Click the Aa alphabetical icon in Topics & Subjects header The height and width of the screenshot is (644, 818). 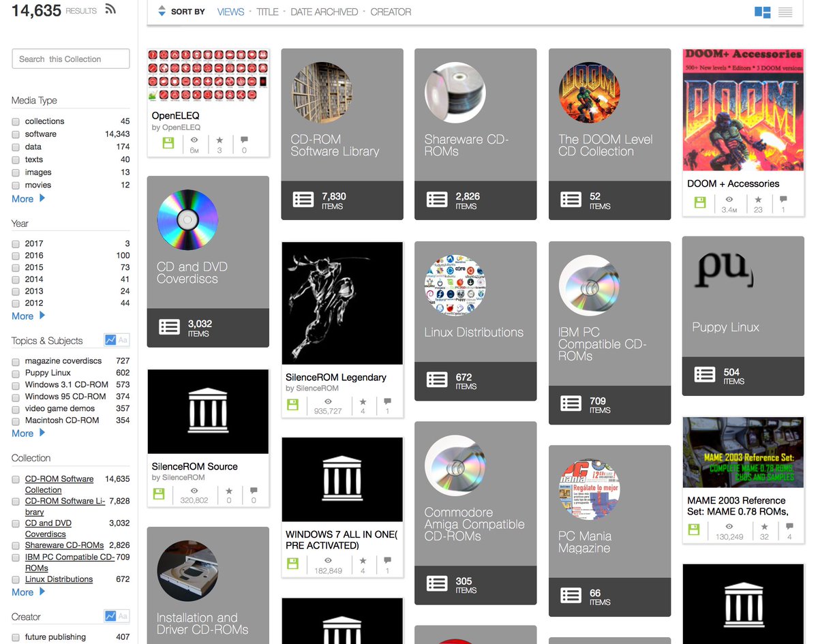coord(123,340)
